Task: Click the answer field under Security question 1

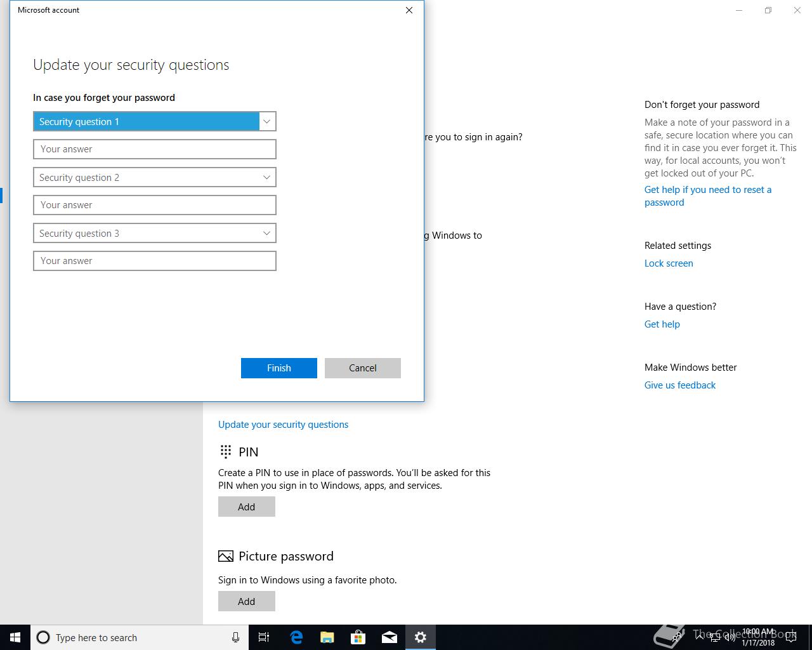Action: point(154,149)
